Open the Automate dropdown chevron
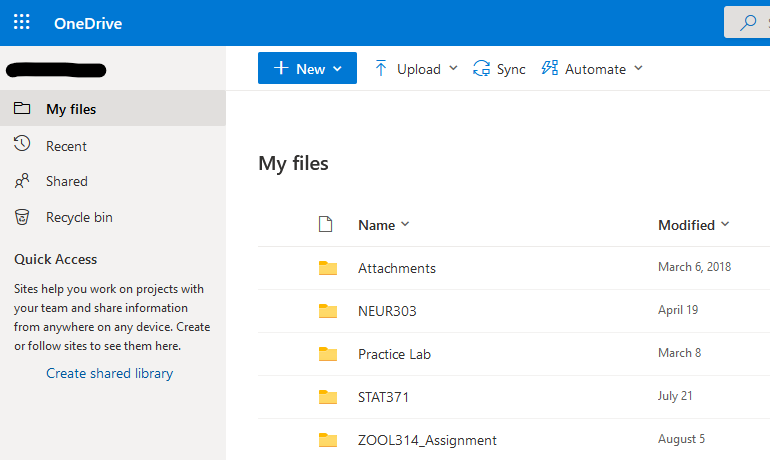Screen dimensions: 770x460 click(x=638, y=69)
